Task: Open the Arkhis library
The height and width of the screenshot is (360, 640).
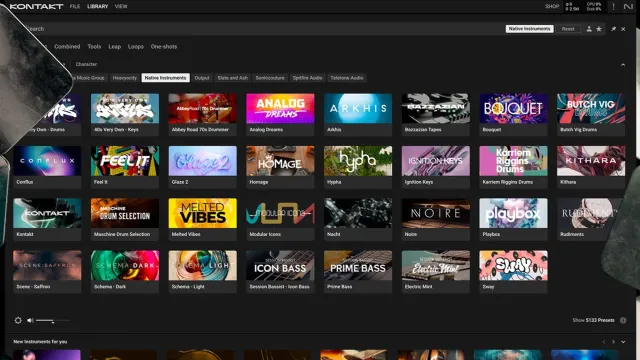Action: [358, 114]
